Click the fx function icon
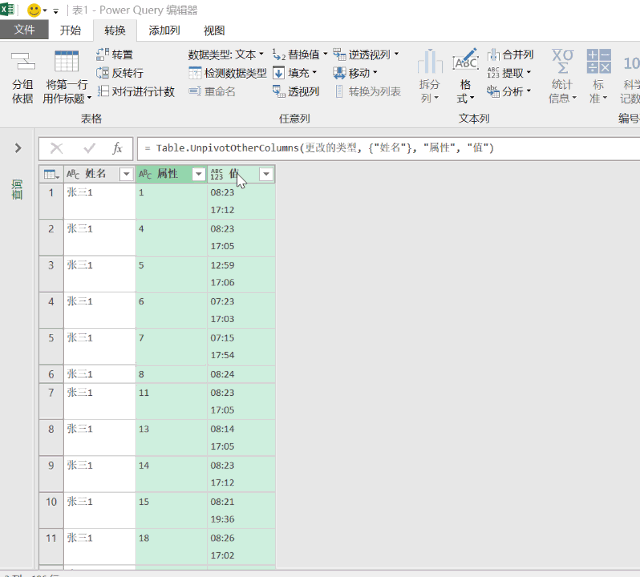Image resolution: width=640 pixels, height=577 pixels. coord(118,148)
